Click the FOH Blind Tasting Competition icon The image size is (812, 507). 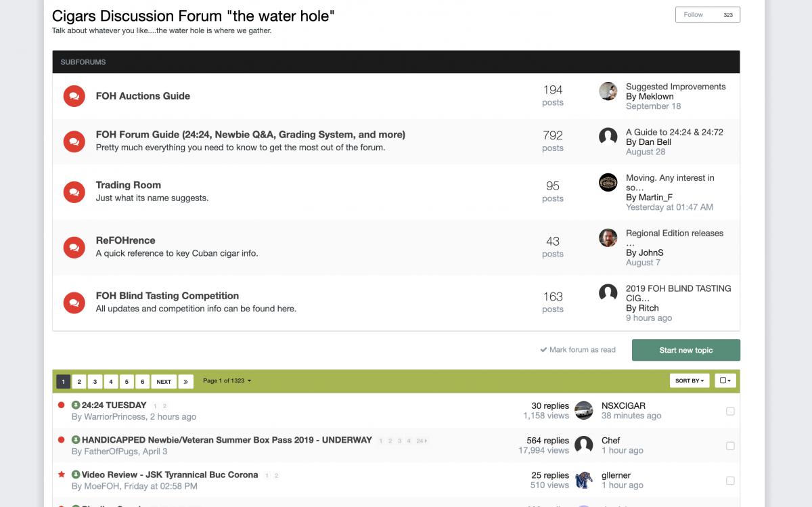point(74,303)
